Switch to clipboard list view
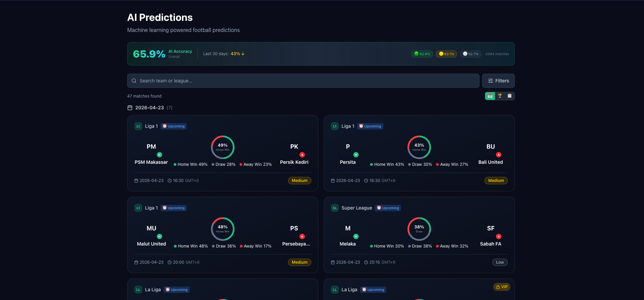The image size is (644, 300). (x=509, y=96)
